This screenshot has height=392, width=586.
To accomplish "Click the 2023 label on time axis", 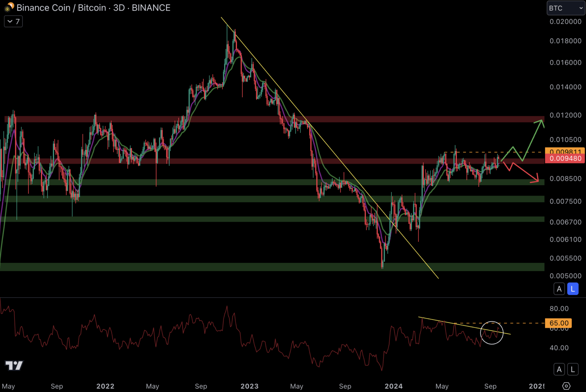I will pos(249,386).
